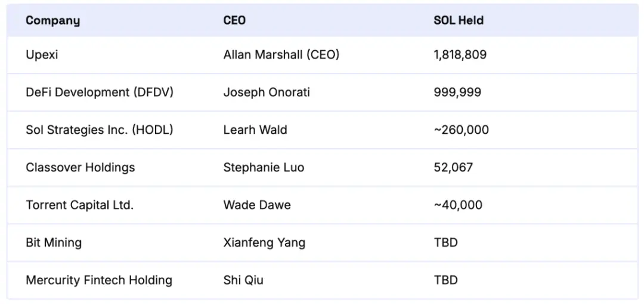
Task: Select the Bit Mining company cell
Action: (54, 242)
